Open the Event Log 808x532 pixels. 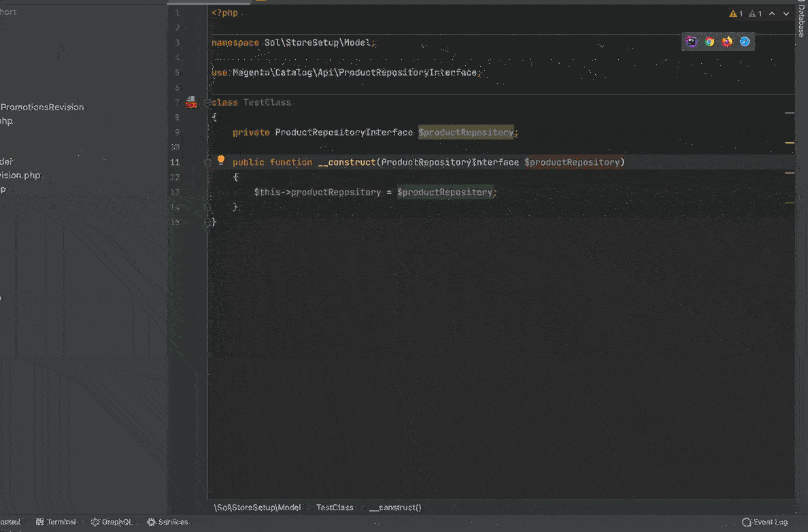click(x=765, y=522)
